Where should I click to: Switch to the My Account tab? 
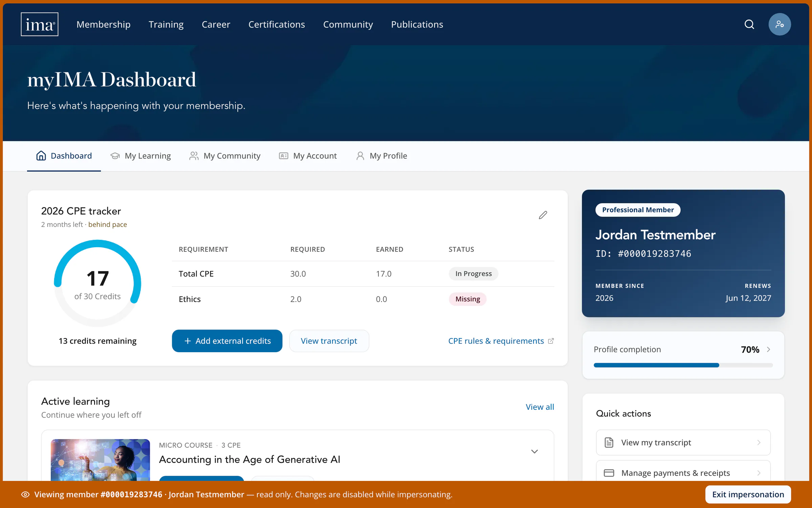[x=308, y=156]
